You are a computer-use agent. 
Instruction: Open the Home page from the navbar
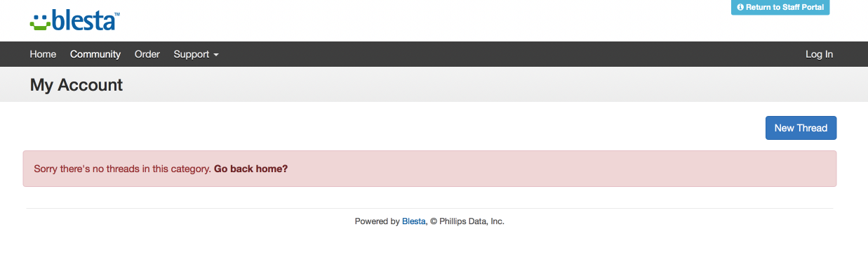pyautogui.click(x=43, y=54)
